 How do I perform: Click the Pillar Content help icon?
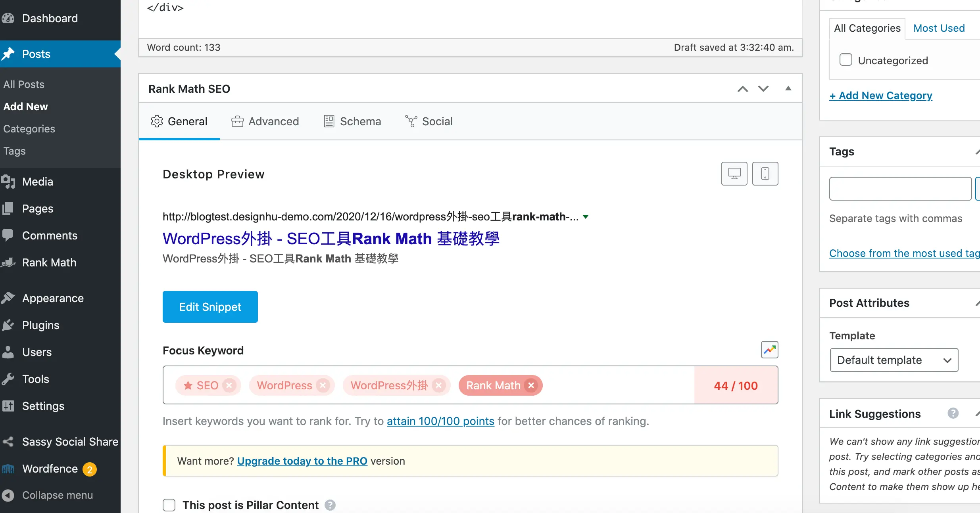[330, 505]
